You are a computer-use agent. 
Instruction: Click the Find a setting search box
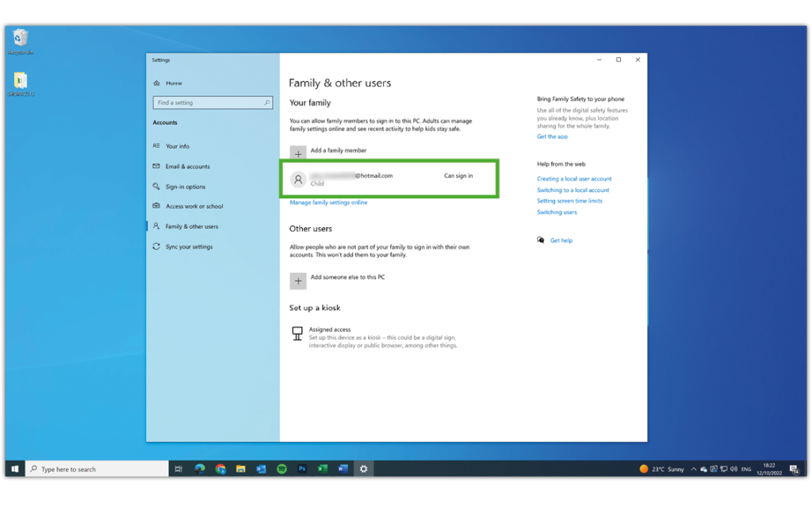pos(212,102)
